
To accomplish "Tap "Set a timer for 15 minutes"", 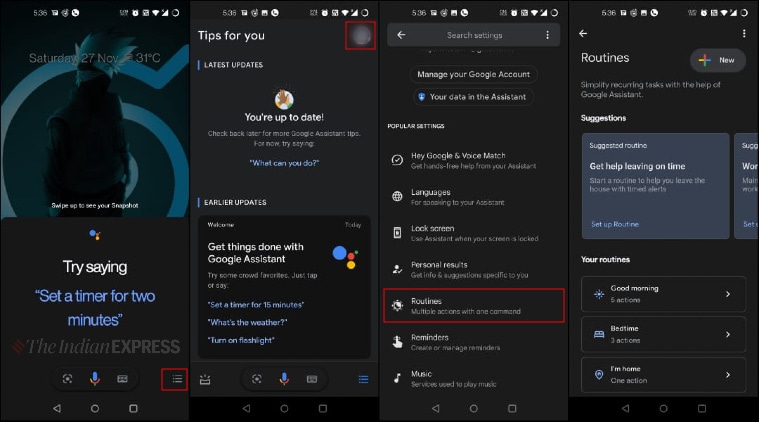I will (256, 305).
